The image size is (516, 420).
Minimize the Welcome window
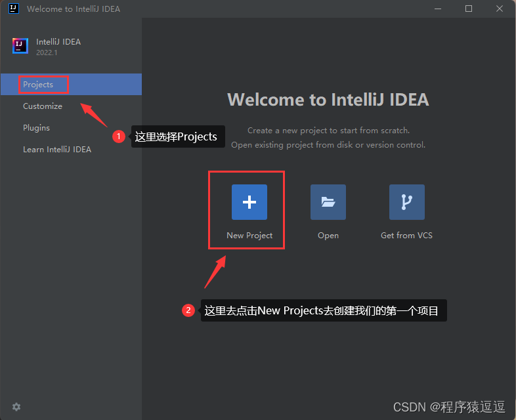tap(438, 9)
